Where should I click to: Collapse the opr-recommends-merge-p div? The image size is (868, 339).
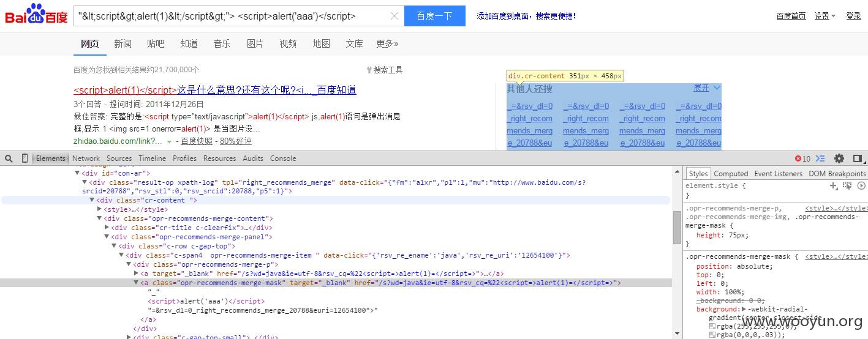tap(129, 264)
